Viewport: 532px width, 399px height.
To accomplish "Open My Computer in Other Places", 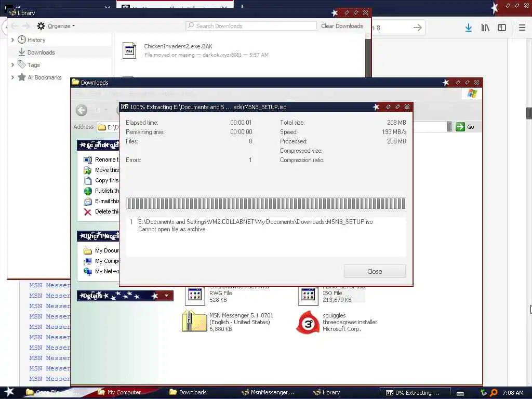I will click(107, 261).
